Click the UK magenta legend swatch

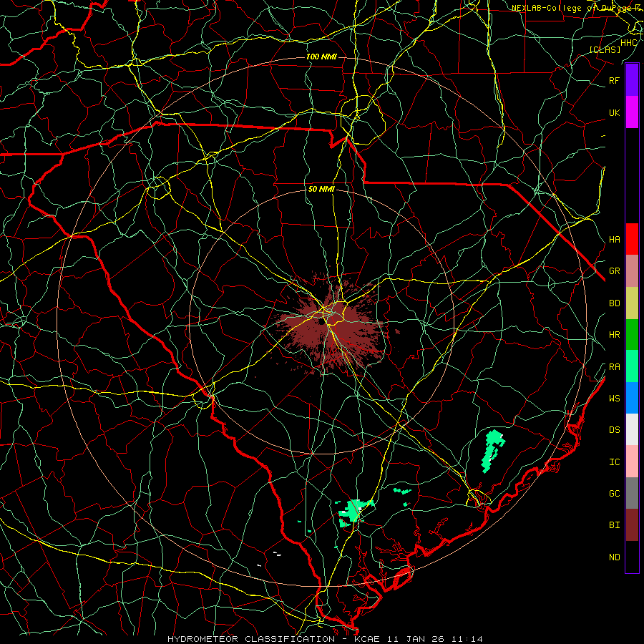(x=632, y=112)
